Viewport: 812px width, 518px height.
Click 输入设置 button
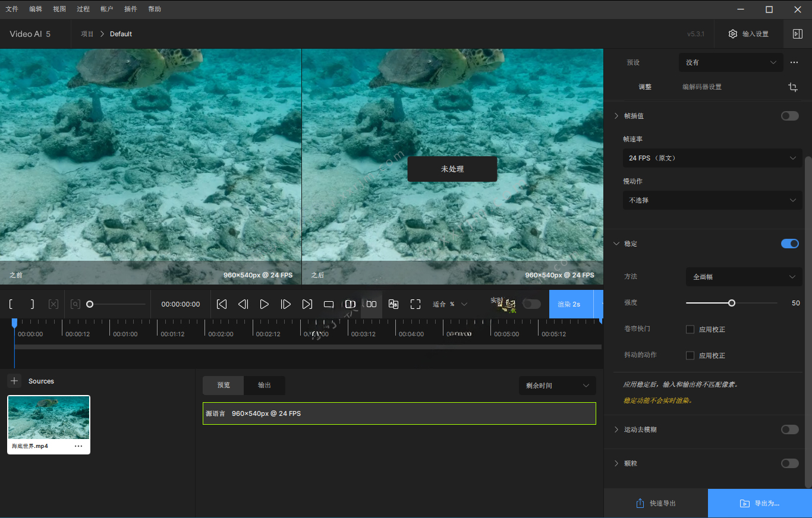point(748,34)
